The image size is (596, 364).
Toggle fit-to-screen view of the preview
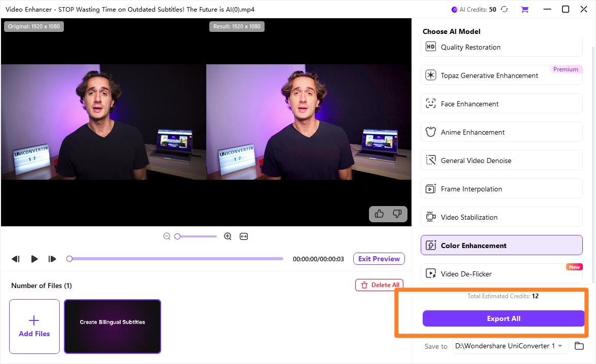tap(244, 236)
